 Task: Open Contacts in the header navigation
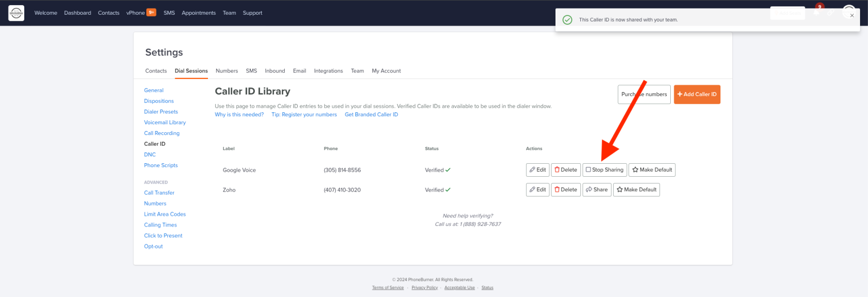(x=108, y=13)
